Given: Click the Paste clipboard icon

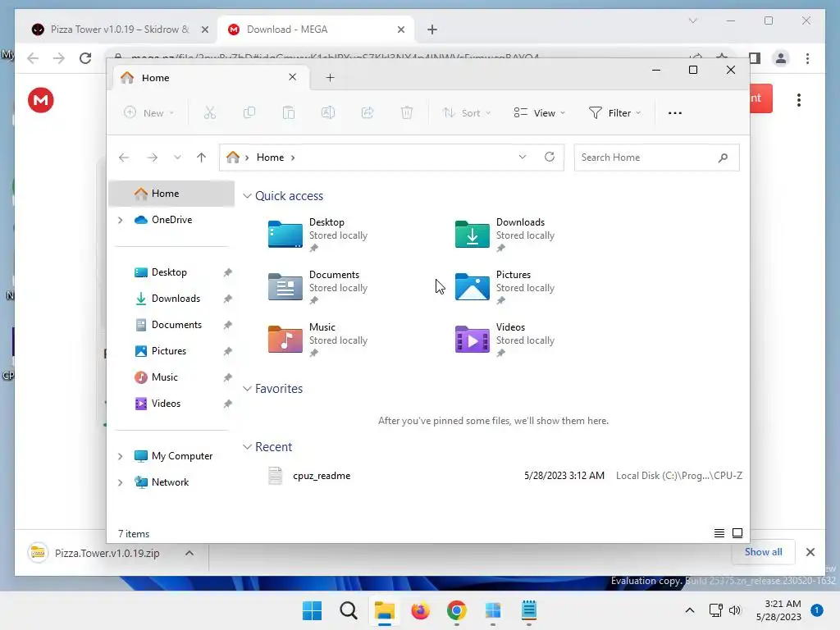Looking at the screenshot, I should [289, 112].
